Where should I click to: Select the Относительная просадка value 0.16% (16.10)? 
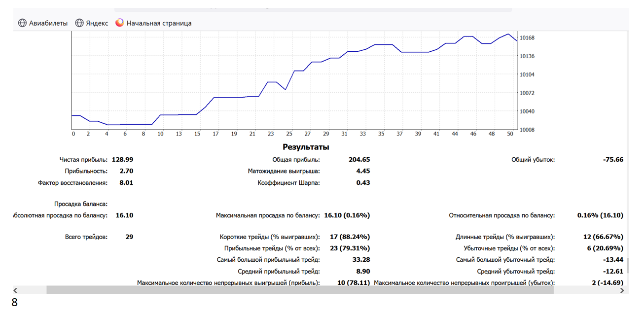pos(601,215)
